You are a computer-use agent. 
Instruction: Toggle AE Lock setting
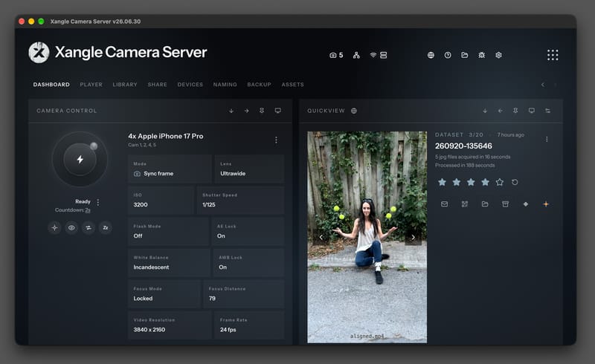(248, 231)
